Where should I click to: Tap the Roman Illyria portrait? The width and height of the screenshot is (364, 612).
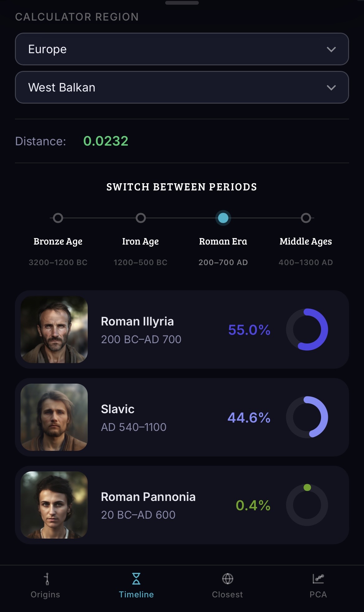54,329
